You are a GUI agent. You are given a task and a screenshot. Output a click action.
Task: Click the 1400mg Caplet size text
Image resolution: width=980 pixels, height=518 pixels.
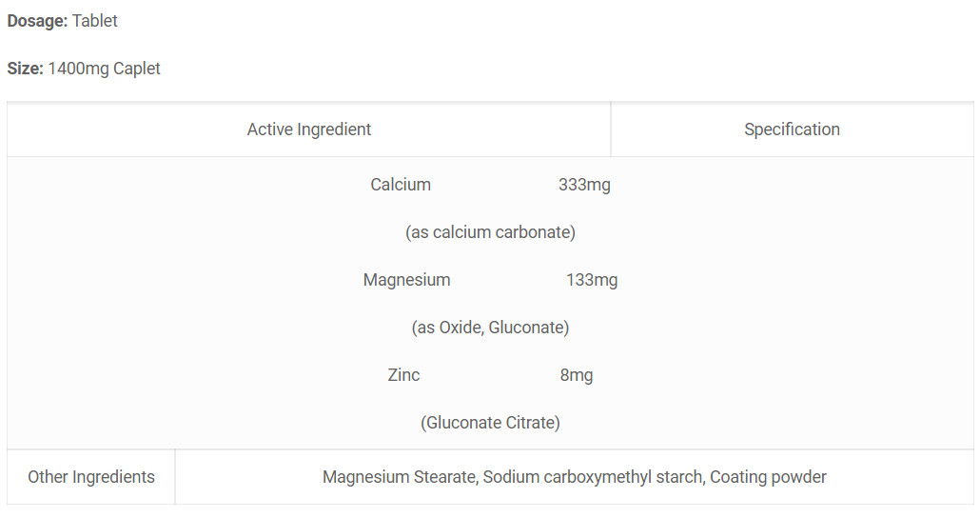click(x=105, y=69)
